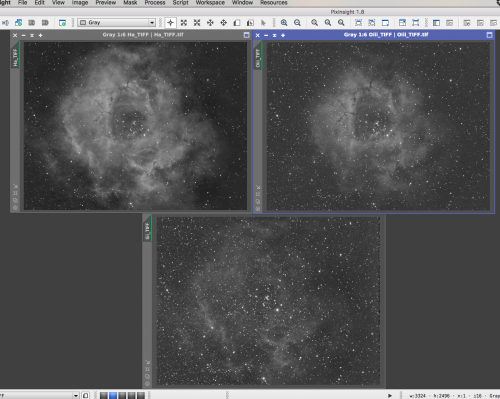This screenshot has width=500, height=399.
Task: Click the blue-titled window layout icon
Action: pos(402,23)
